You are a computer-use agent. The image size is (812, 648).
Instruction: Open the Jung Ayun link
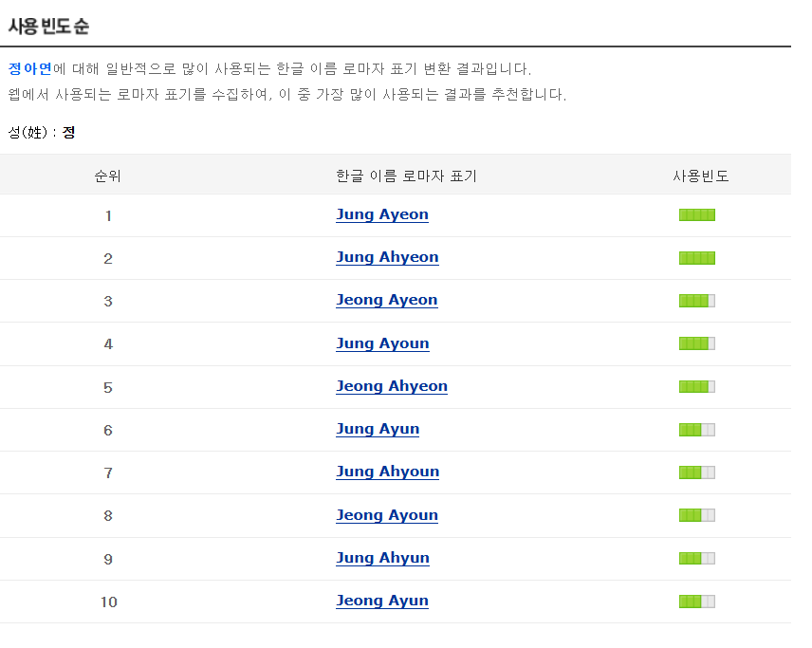[x=378, y=430]
